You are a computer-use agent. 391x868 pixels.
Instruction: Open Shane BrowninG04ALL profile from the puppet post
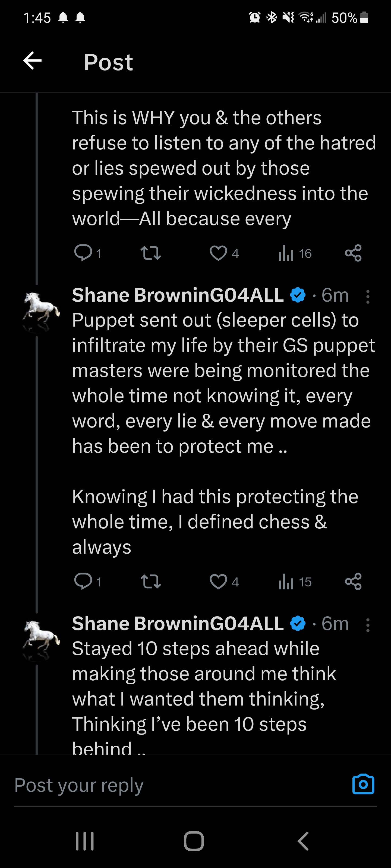178,295
